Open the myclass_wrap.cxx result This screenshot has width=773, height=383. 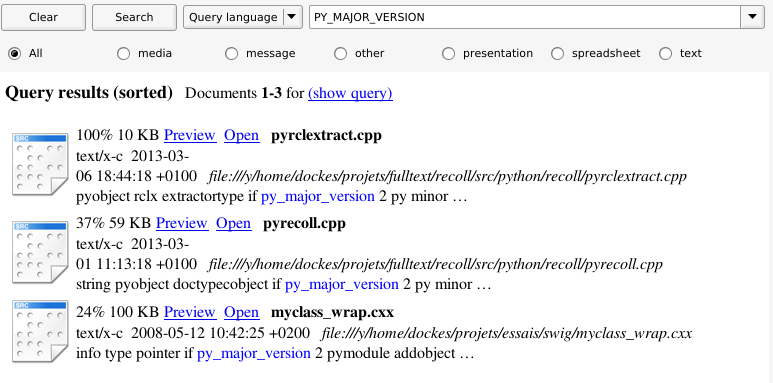coord(242,312)
